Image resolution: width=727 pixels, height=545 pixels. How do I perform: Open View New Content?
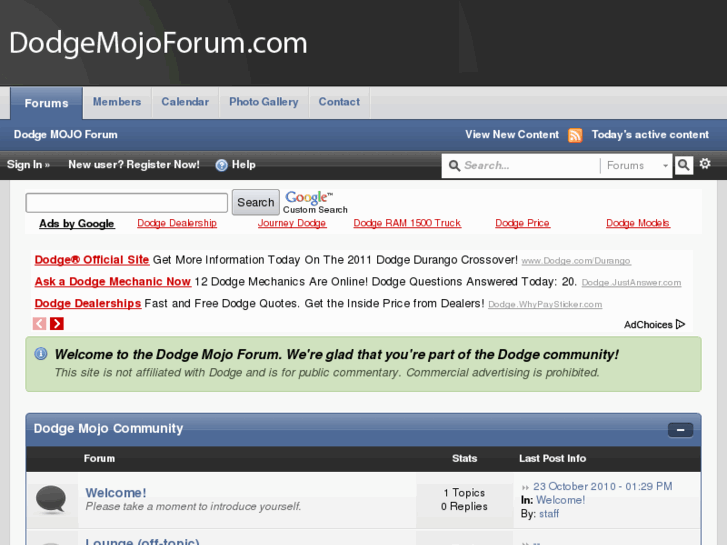(x=512, y=135)
